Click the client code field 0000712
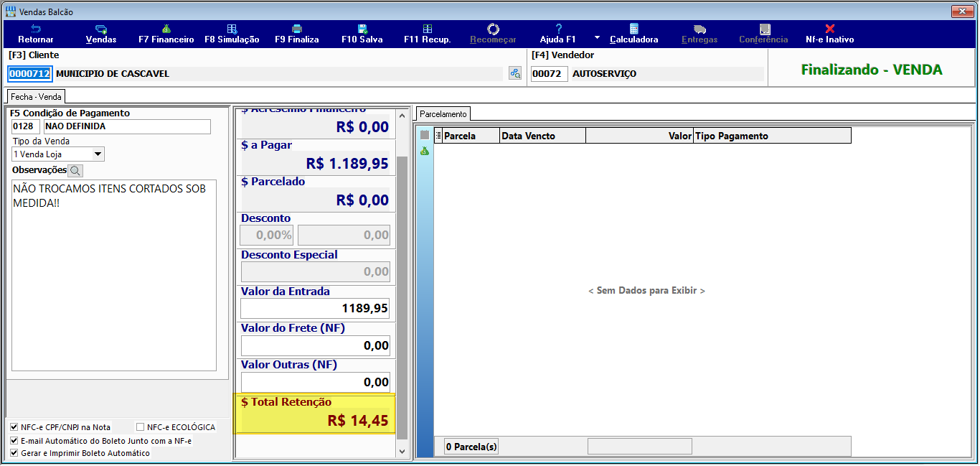 point(29,73)
